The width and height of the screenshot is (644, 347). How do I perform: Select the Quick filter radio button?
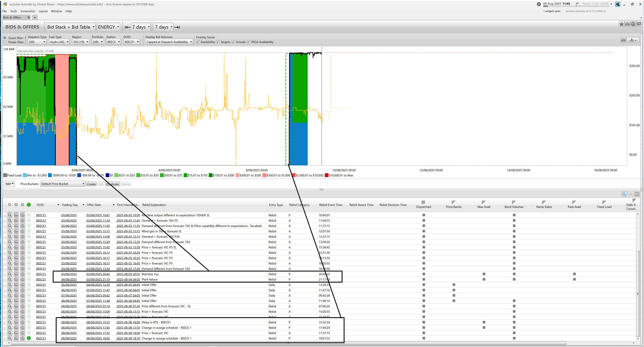[x=5, y=38]
